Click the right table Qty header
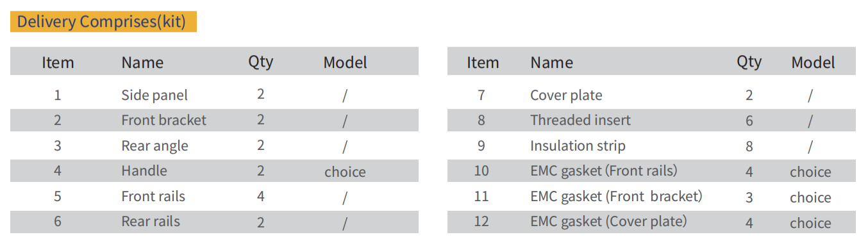Screen dimensions: 868x246 point(749,62)
